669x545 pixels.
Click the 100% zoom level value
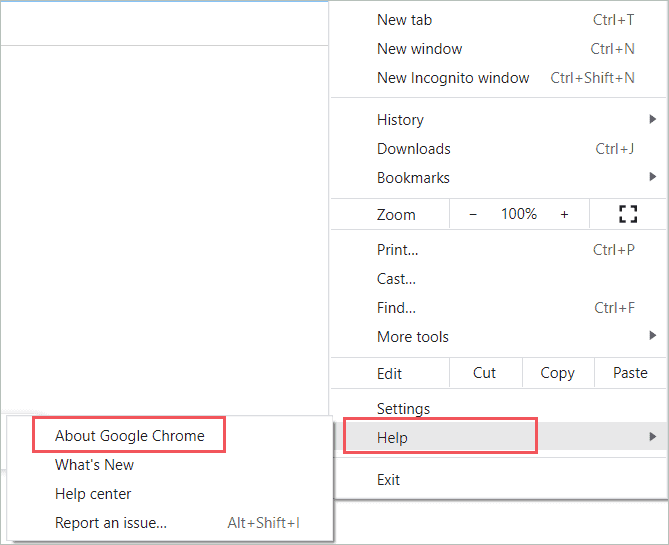point(519,214)
